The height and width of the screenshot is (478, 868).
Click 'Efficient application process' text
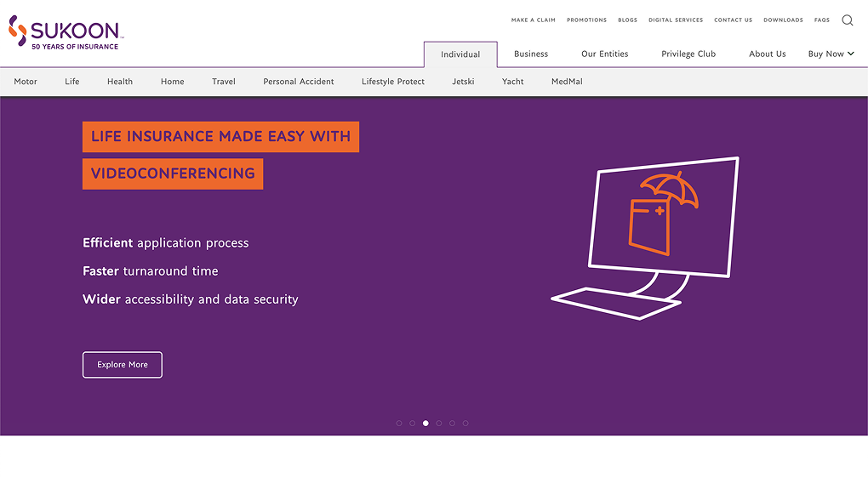coord(166,243)
